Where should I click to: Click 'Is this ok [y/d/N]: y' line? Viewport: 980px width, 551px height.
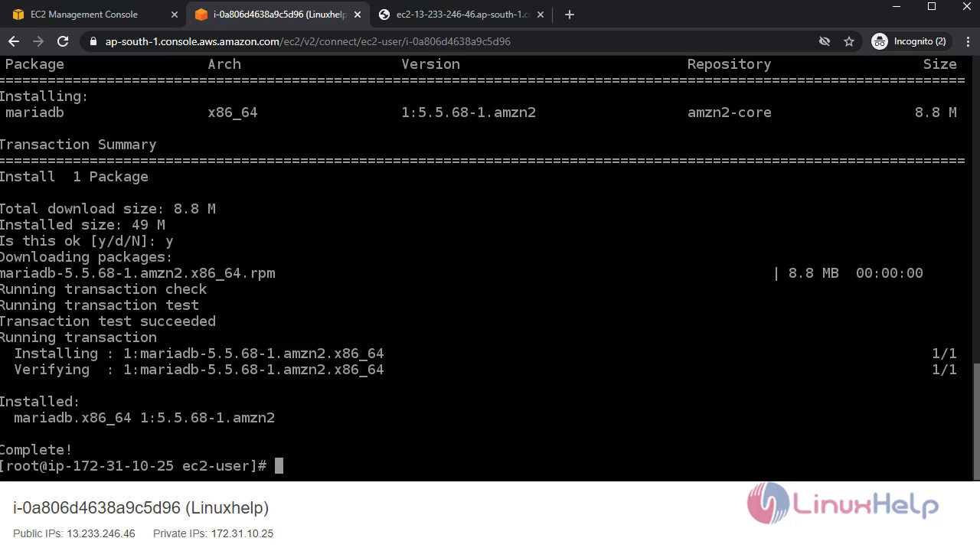87,241
